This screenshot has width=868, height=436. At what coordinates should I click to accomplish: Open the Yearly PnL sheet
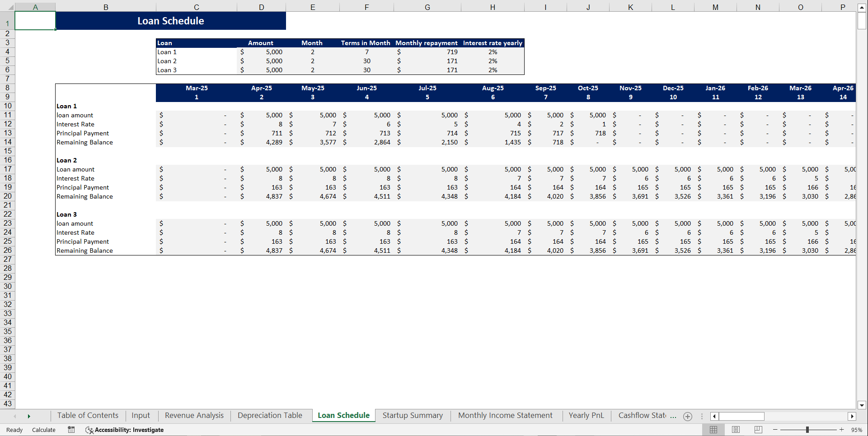click(x=586, y=415)
